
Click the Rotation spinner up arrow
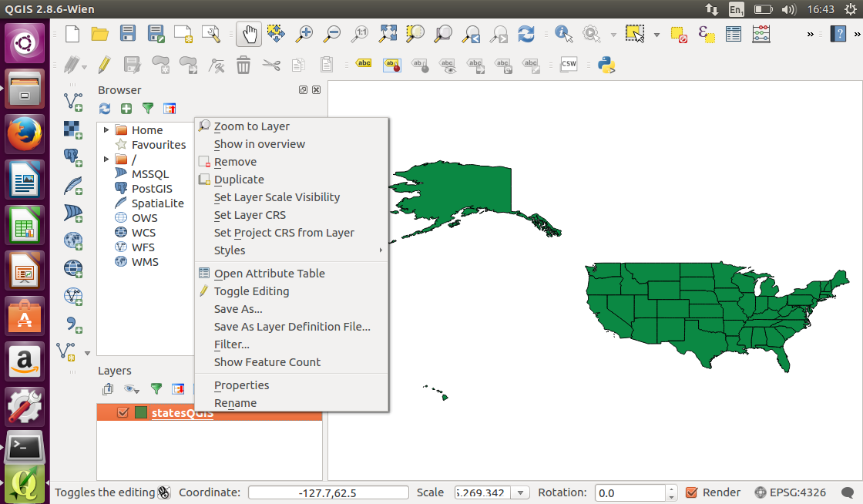pos(671,489)
